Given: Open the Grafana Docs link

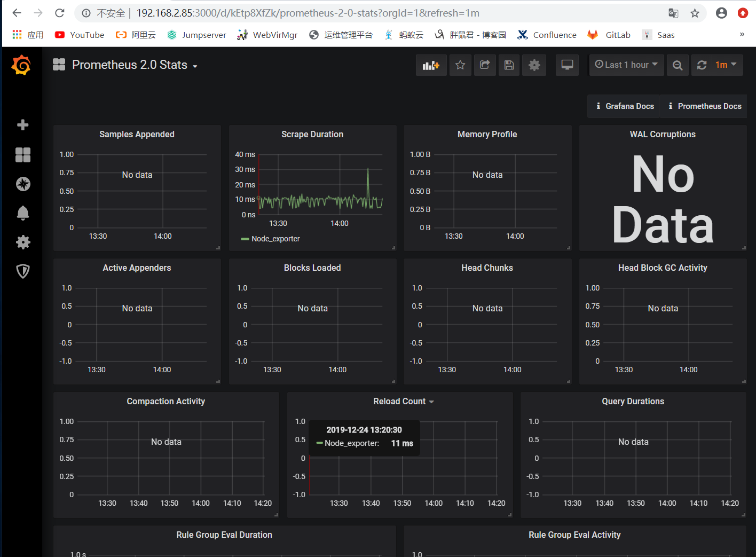Looking at the screenshot, I should (625, 106).
